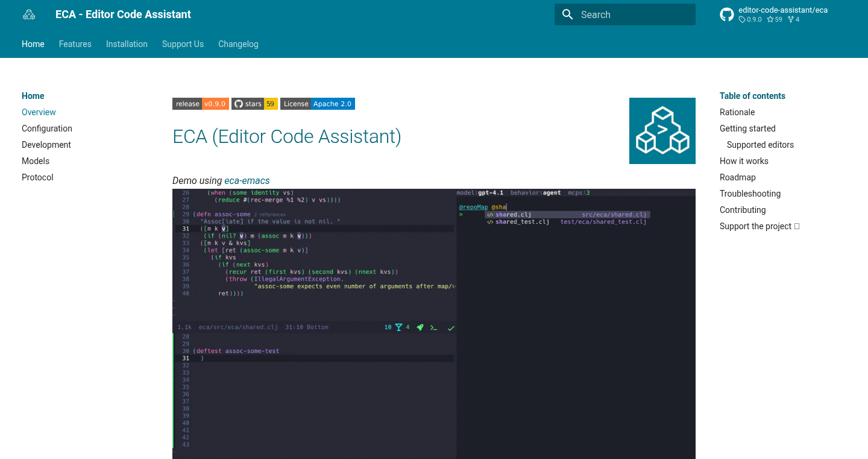Screen dimensions: 868x459
Task: Follow the eca-emacs link
Action: pyautogui.click(x=247, y=180)
